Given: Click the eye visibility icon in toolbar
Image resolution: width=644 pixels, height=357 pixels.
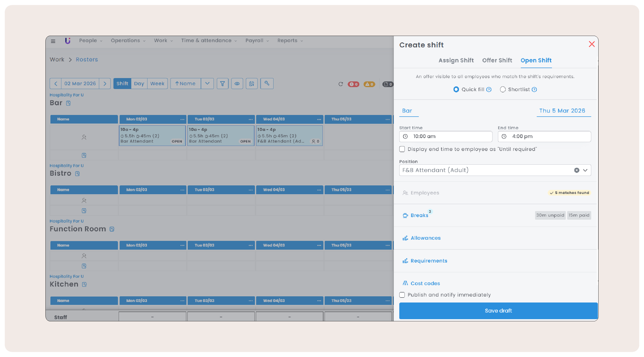Looking at the screenshot, I should point(237,84).
